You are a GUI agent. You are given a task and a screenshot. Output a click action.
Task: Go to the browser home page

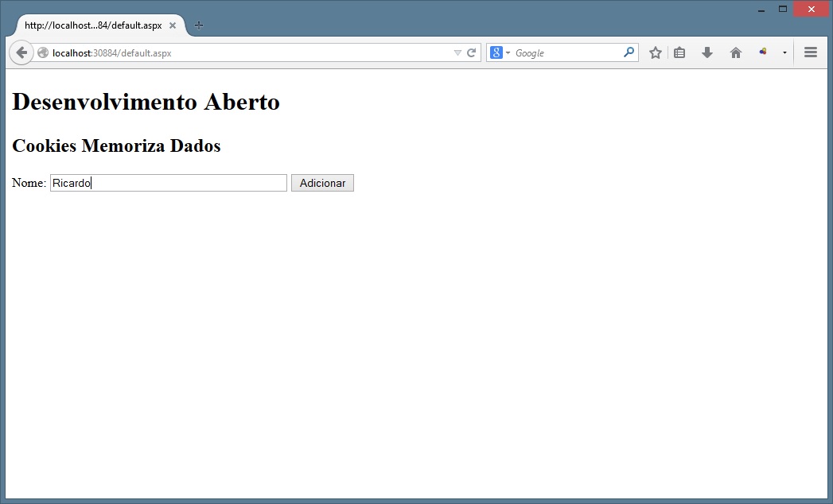pos(736,53)
